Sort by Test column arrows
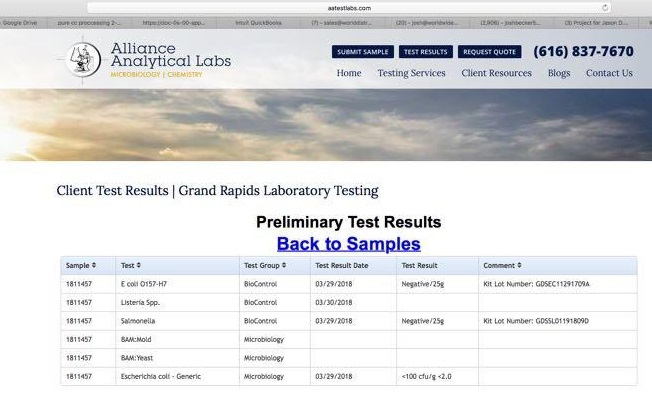The image size is (652, 419). 139,265
